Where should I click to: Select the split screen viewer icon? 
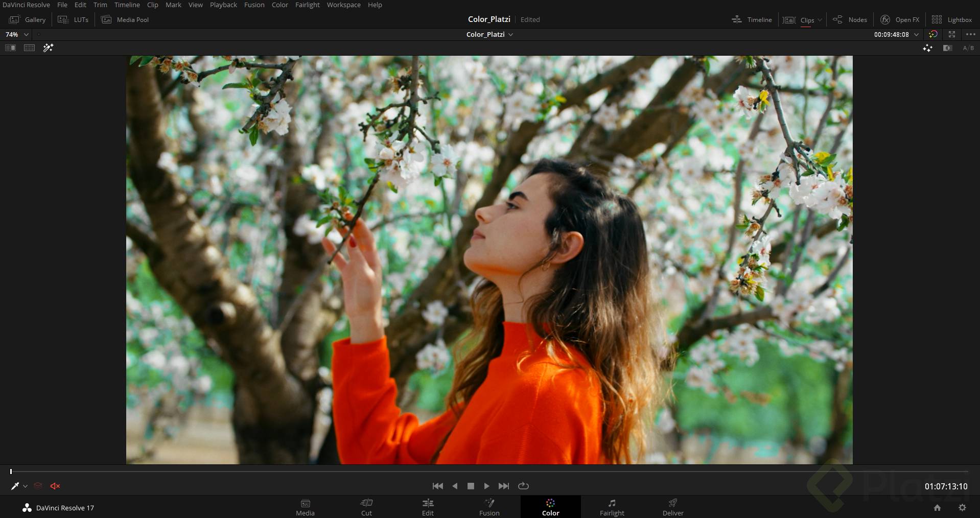tap(29, 48)
